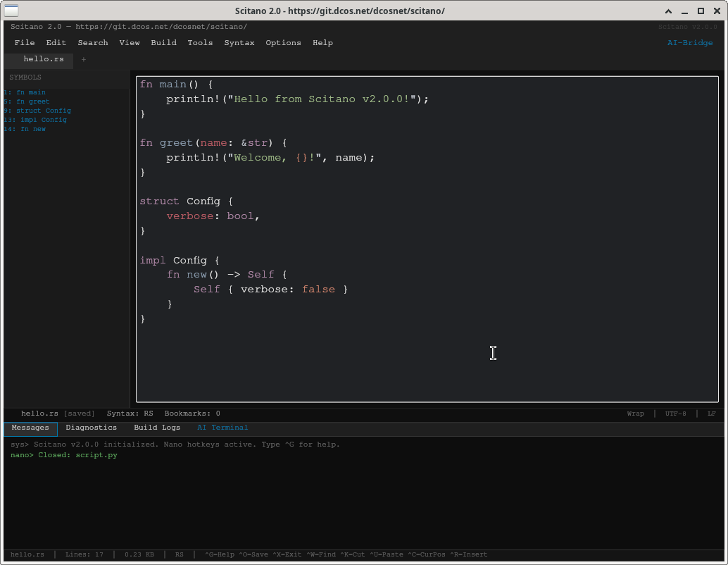Click the UTF-8 encoding indicator
The image size is (728, 565).
[675, 414]
